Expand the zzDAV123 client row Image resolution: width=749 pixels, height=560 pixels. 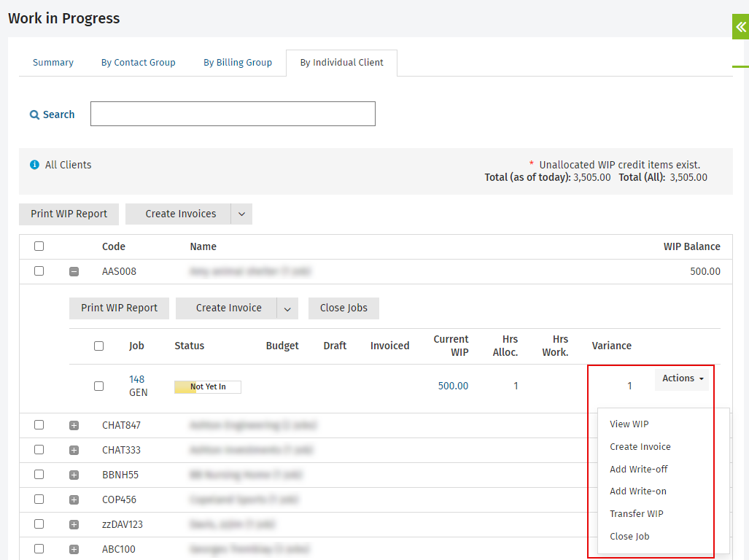click(74, 525)
